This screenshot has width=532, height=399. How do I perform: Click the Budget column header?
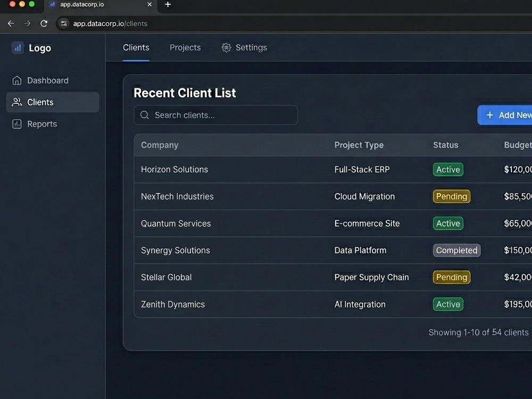click(518, 145)
